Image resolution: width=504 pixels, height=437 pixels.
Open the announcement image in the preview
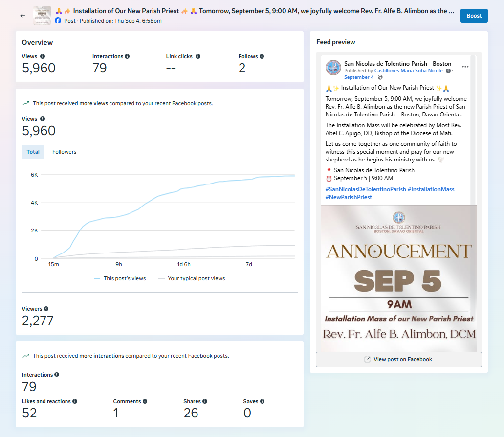point(398,278)
